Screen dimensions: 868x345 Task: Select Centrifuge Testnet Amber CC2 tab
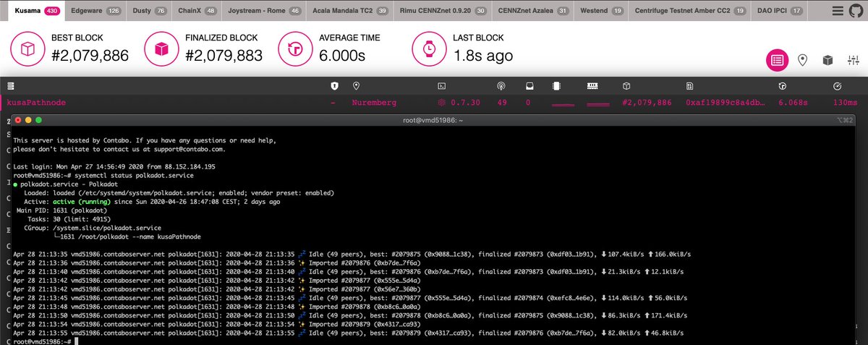691,11
